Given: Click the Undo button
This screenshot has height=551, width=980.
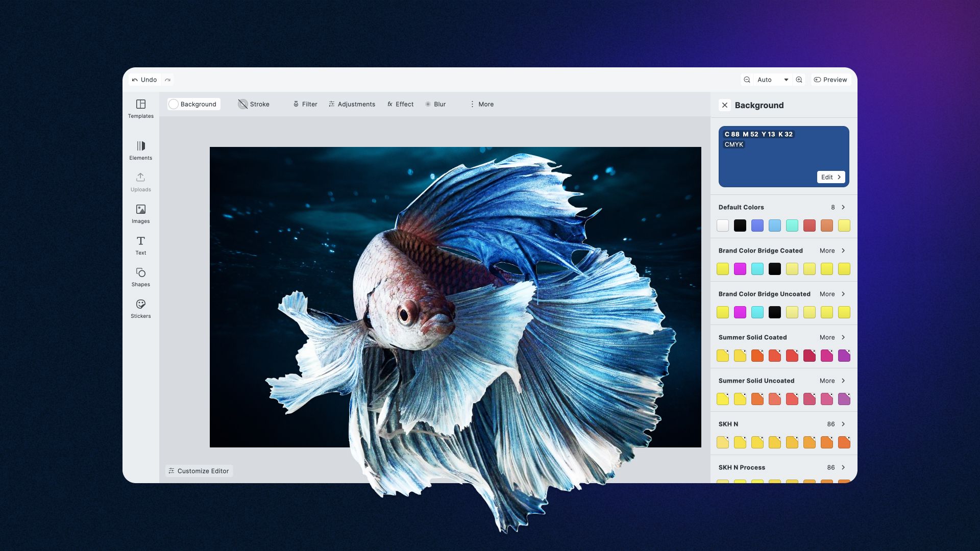Looking at the screenshot, I should (x=144, y=80).
